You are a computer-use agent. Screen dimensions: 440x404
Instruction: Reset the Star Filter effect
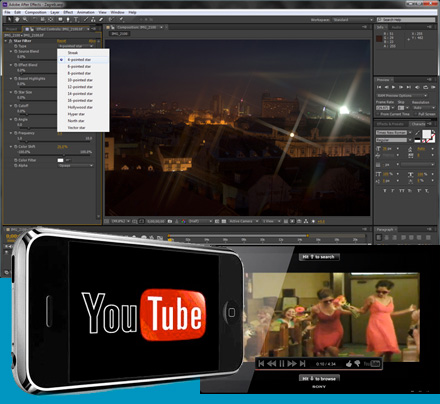click(x=61, y=41)
